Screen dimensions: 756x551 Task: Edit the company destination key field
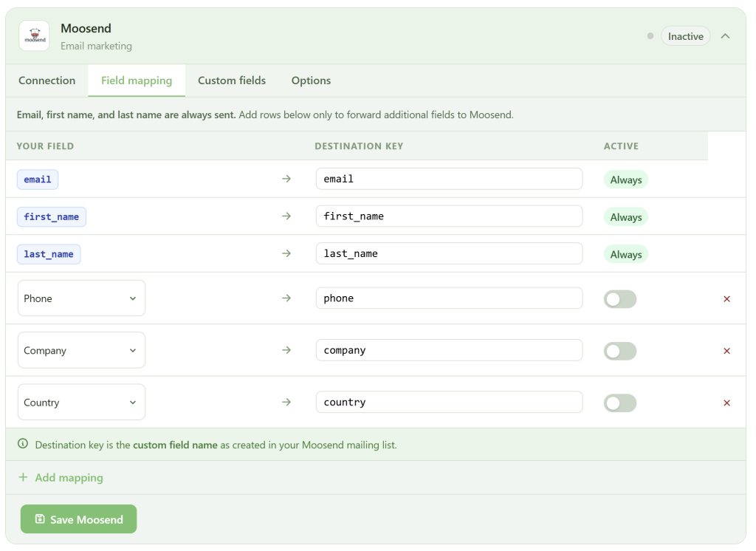tap(449, 350)
